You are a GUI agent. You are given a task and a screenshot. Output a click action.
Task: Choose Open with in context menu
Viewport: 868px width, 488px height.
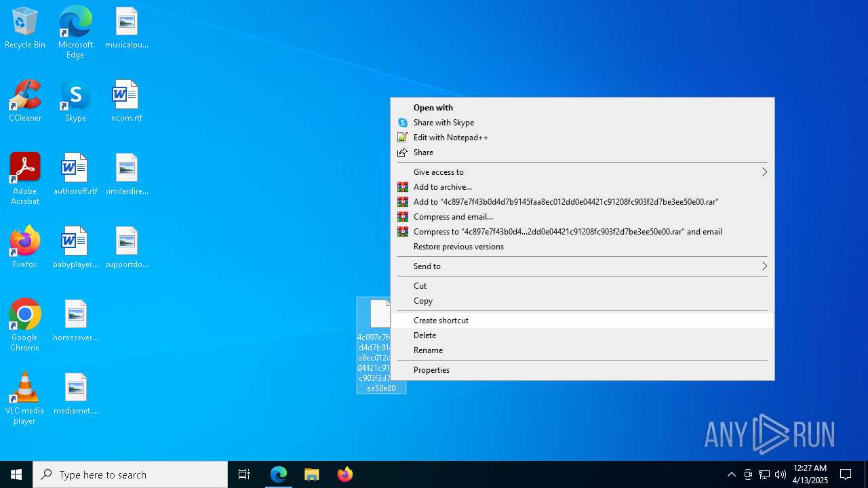[x=583, y=107]
